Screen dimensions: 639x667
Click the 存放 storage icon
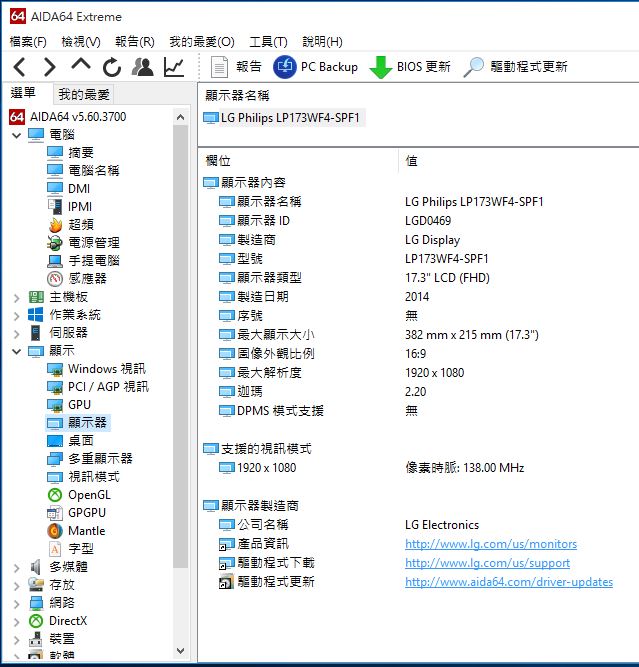pos(36,585)
